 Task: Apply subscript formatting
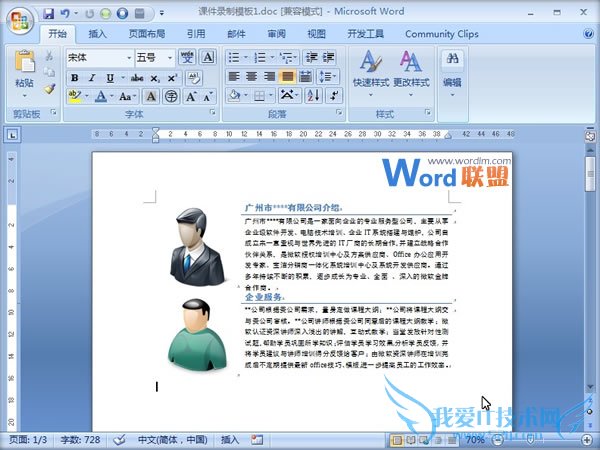pyautogui.click(x=155, y=78)
